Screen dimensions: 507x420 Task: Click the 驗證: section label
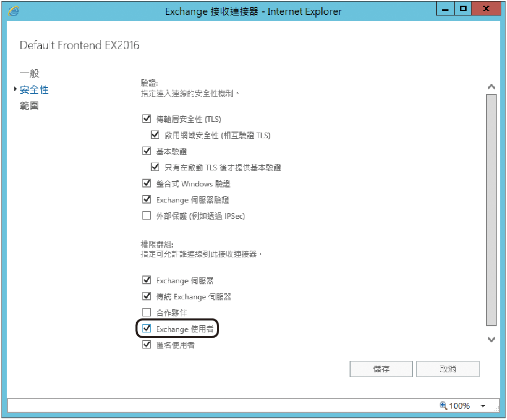point(149,83)
